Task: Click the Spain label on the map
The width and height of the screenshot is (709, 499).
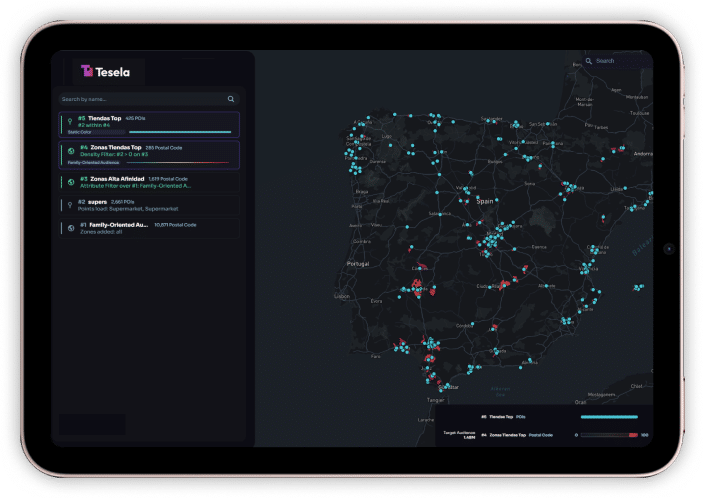Action: 487,201
